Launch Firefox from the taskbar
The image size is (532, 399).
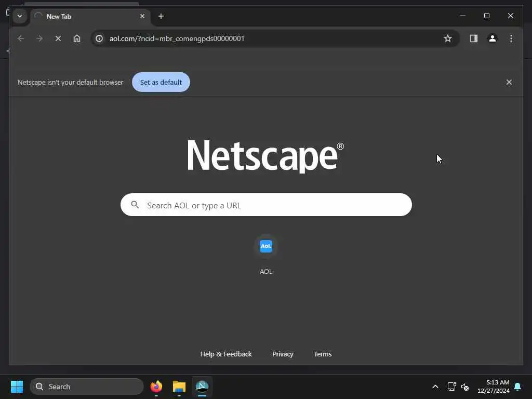point(156,387)
